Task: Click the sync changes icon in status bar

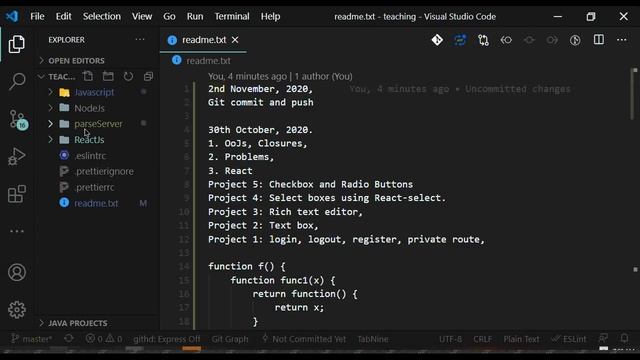Action: pyautogui.click(x=69, y=338)
